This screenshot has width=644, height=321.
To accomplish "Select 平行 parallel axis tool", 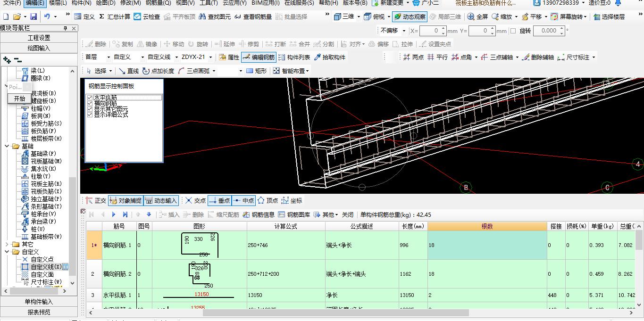I will (x=437, y=57).
